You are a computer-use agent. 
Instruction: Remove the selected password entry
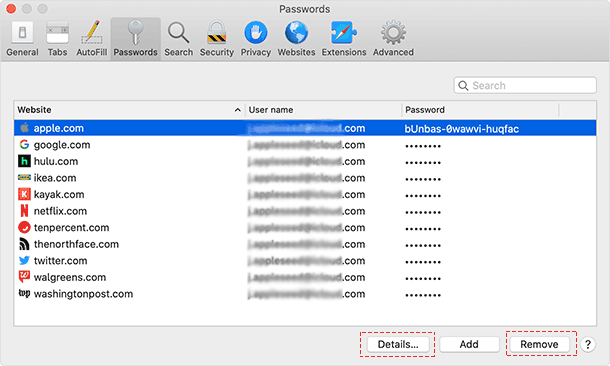(x=539, y=344)
